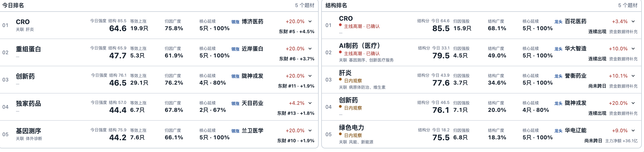644x152 pixels.
Task: Open dragon-head stock 华大智造
Action: point(576,48)
